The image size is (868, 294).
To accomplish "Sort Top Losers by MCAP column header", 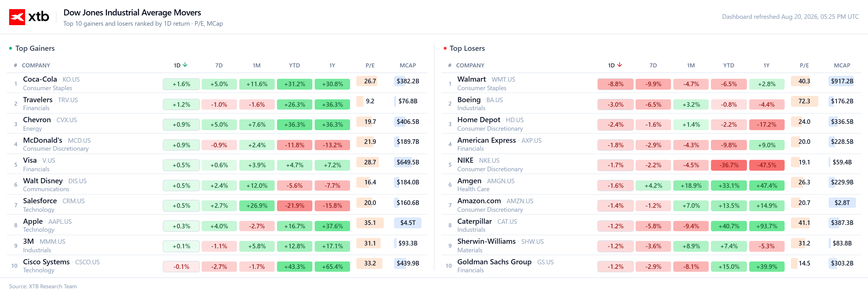I will [x=842, y=65].
